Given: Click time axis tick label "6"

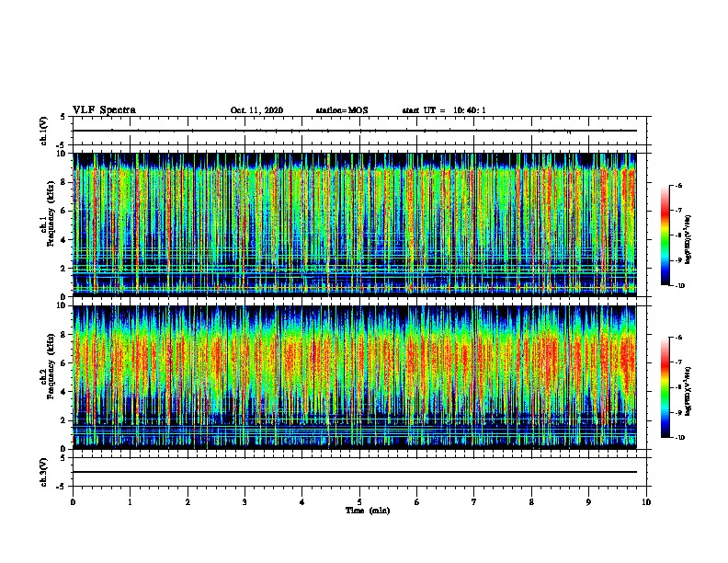Looking at the screenshot, I should (417, 502).
